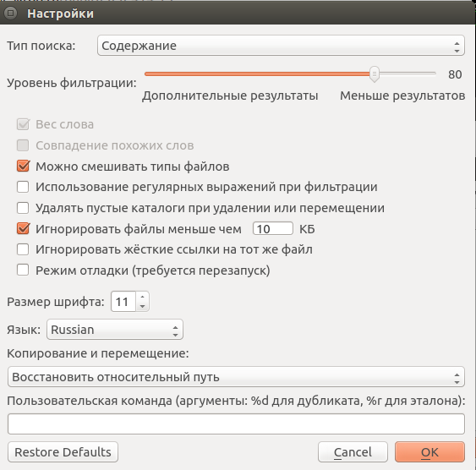Increase font size with up arrow
The height and width of the screenshot is (470, 476).
tap(142, 297)
